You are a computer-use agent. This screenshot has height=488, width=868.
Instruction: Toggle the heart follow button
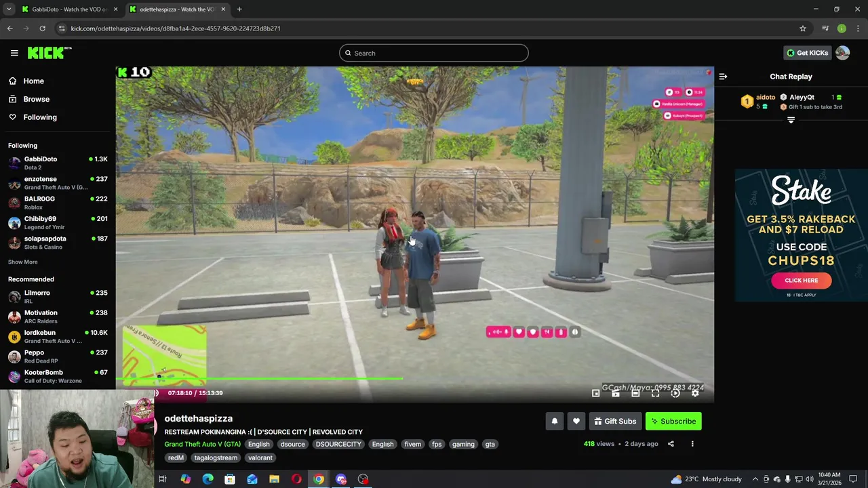576,421
